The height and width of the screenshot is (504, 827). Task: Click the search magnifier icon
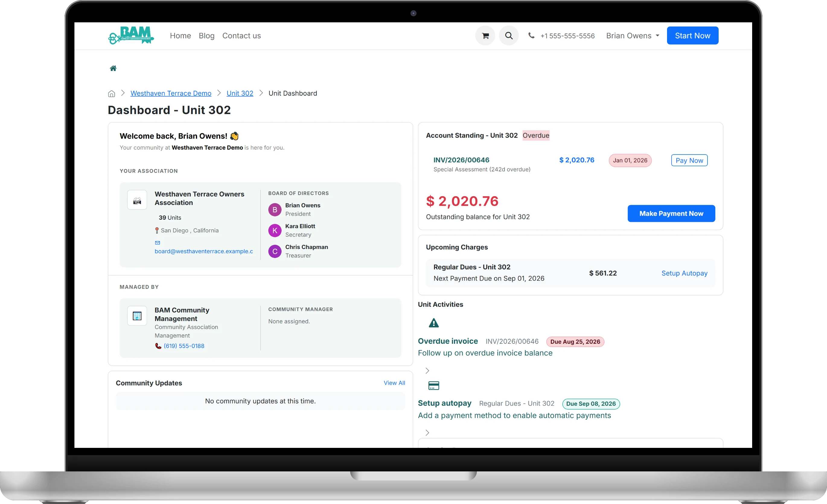coord(509,36)
